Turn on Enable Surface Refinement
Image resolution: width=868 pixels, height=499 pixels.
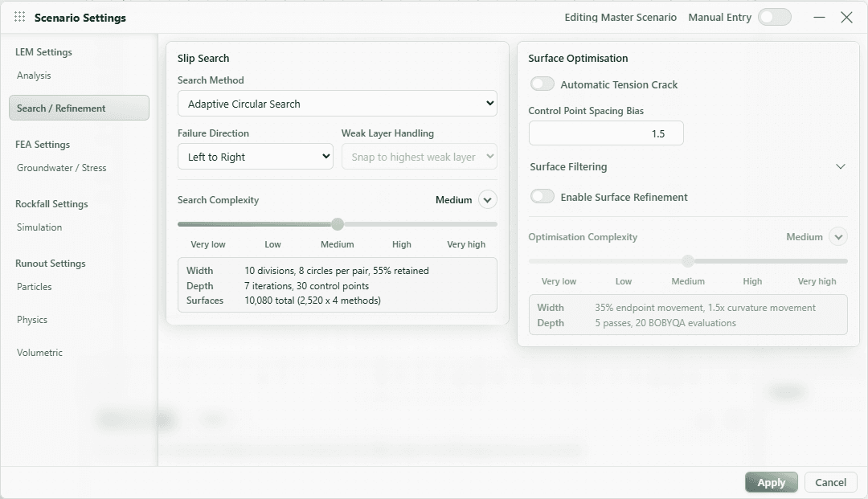click(x=542, y=196)
